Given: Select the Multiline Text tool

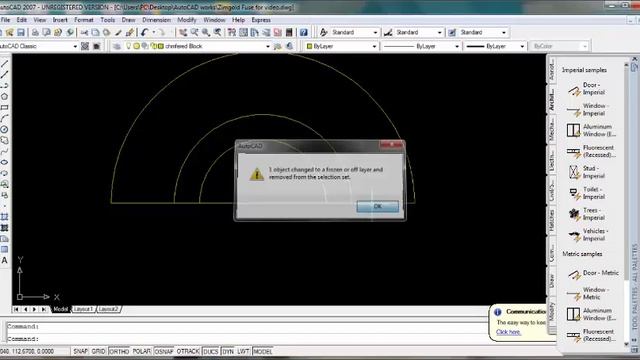Looking at the screenshot, I should pyautogui.click(x=4, y=260).
